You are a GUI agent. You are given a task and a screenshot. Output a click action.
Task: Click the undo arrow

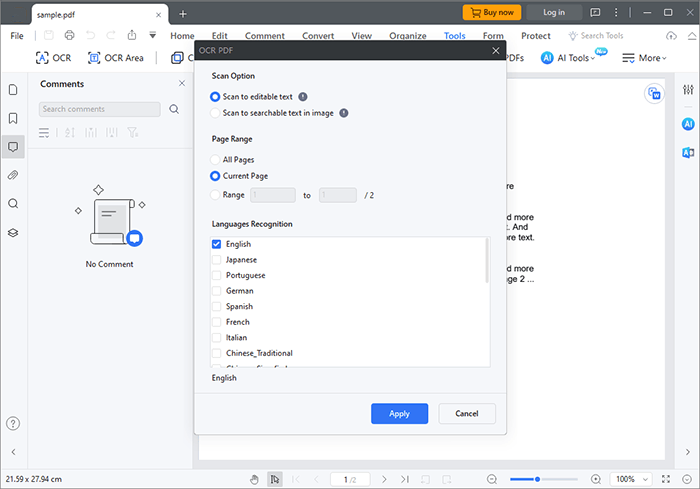coord(90,35)
